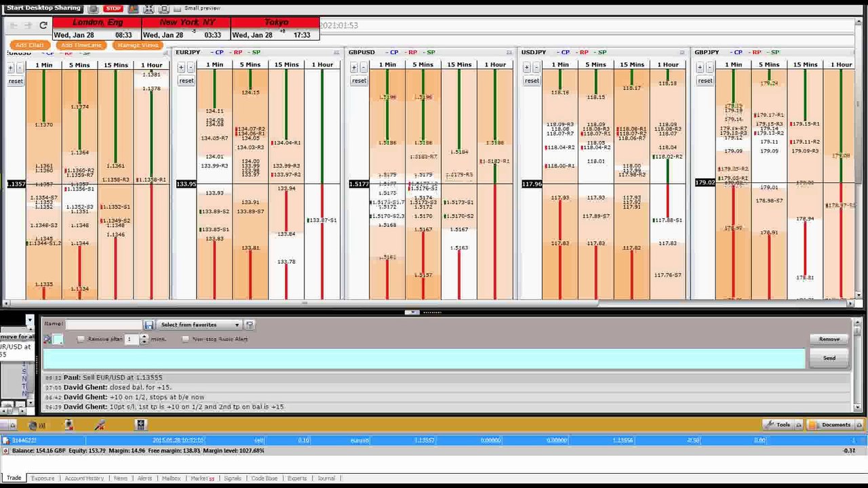Image resolution: width=868 pixels, height=488 pixels.
Task: Zoom in GBPUSD chart with plus button
Action: click(x=354, y=67)
